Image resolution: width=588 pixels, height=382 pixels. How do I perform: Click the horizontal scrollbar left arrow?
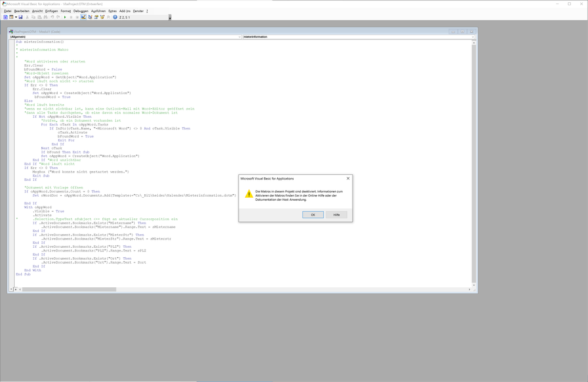coord(20,290)
